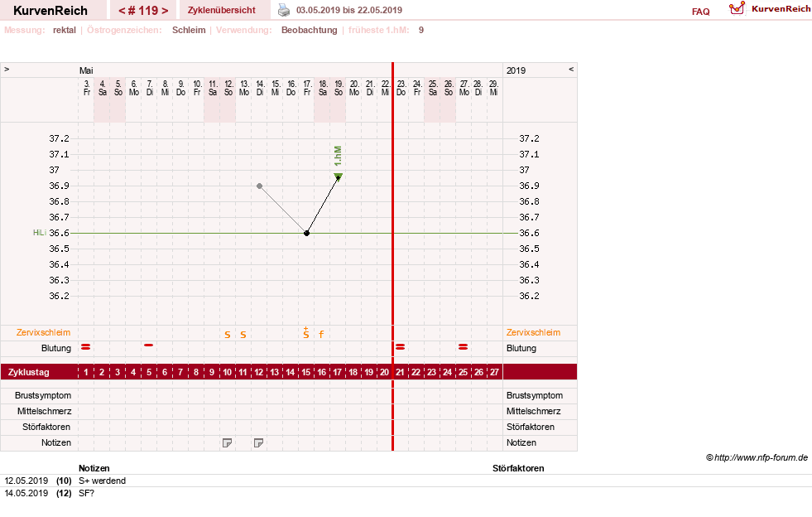Screen dimensions: 812x517
Task: Select bleeding mark on cycle day 21
Action: (401, 346)
